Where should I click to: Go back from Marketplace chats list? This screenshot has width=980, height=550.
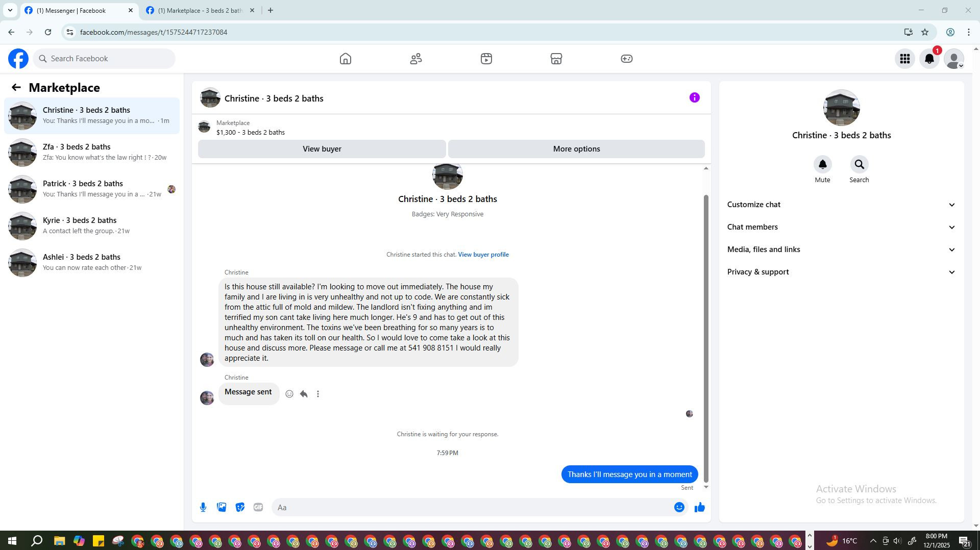point(16,88)
